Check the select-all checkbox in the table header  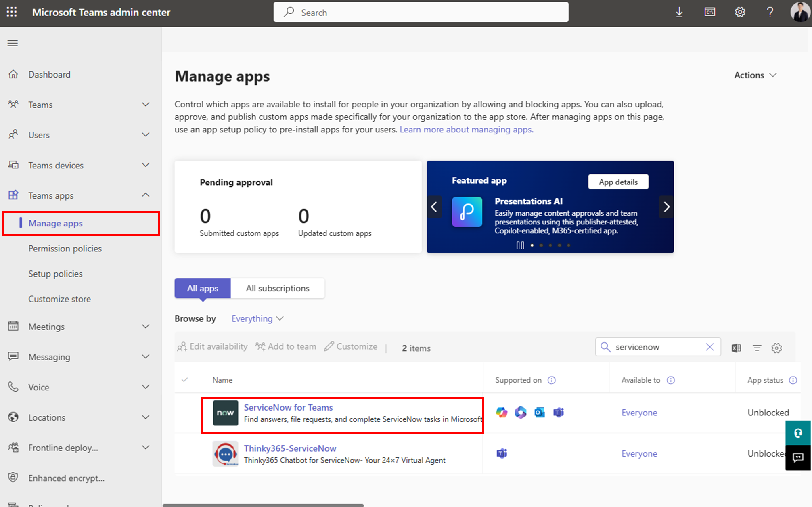tap(185, 380)
